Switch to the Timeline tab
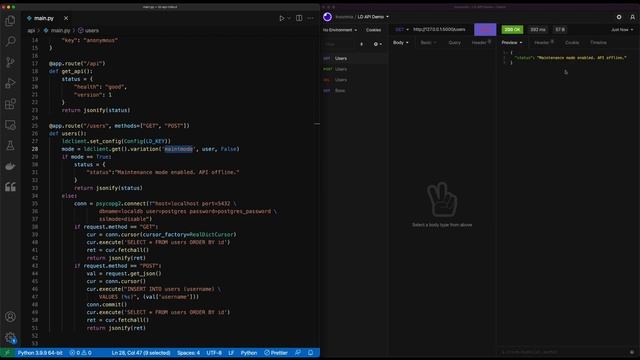 tap(598, 42)
